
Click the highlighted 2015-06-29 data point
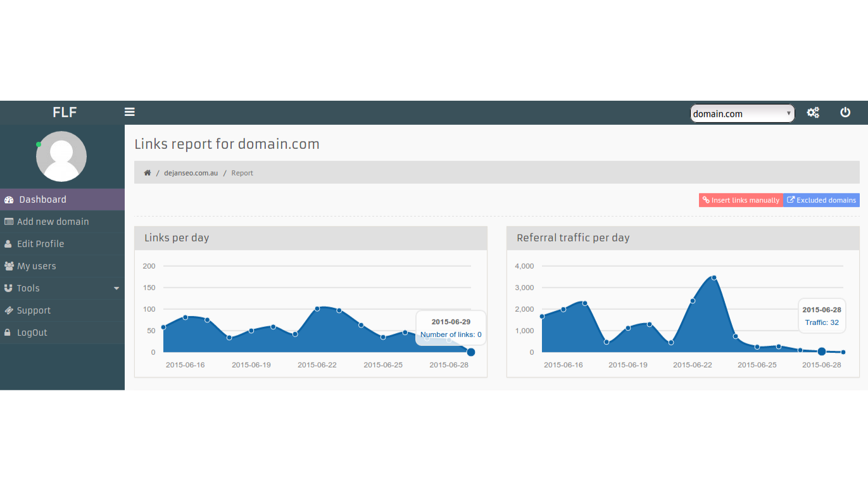(x=470, y=352)
